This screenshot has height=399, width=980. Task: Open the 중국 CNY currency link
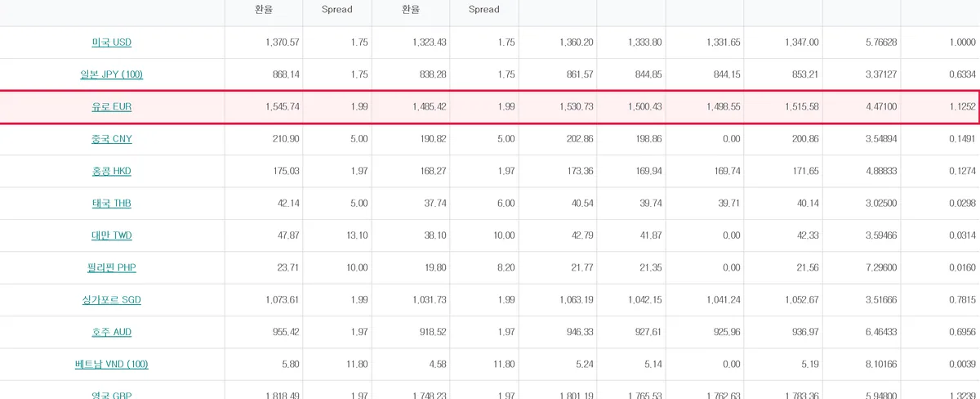tap(112, 139)
